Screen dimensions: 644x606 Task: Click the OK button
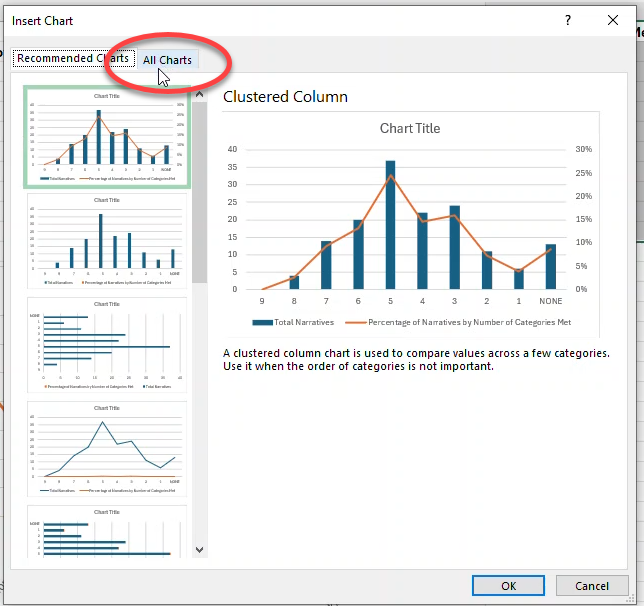pos(508,586)
